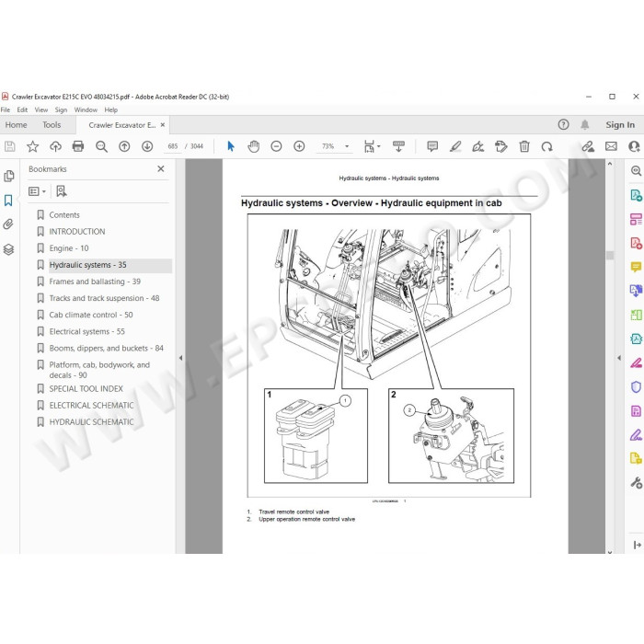The width and height of the screenshot is (644, 644).
Task: Toggle the Bookmarks panel icon
Action: coord(8,201)
